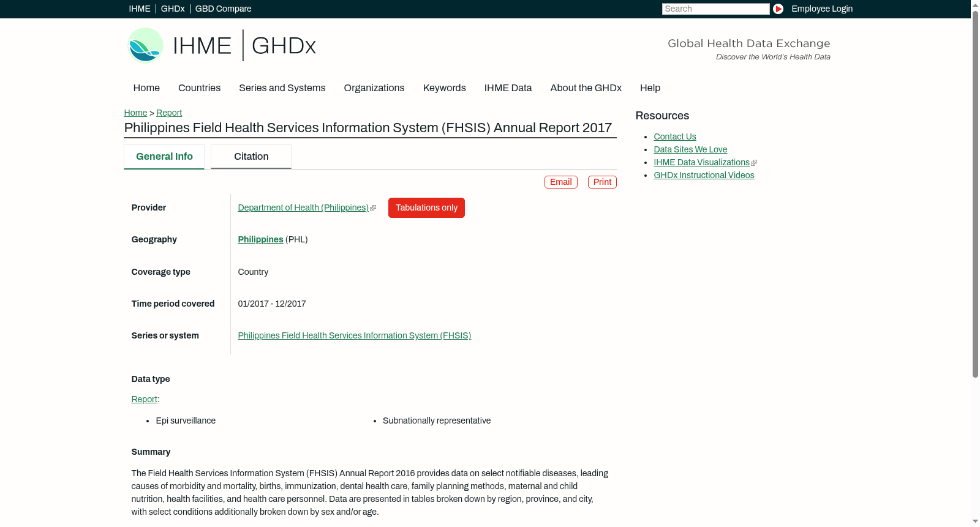980x527 pixels.
Task: Click the 'Time period covered' label
Action: tap(173, 304)
